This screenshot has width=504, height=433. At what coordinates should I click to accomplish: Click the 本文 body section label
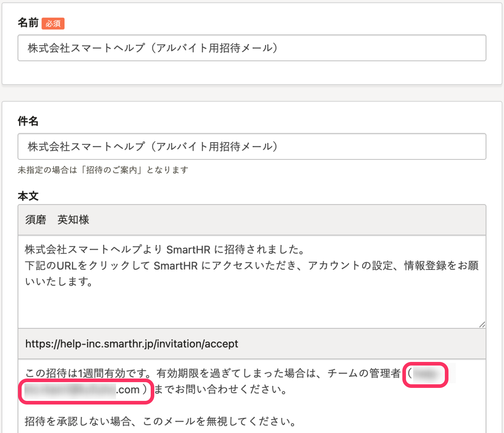click(28, 196)
